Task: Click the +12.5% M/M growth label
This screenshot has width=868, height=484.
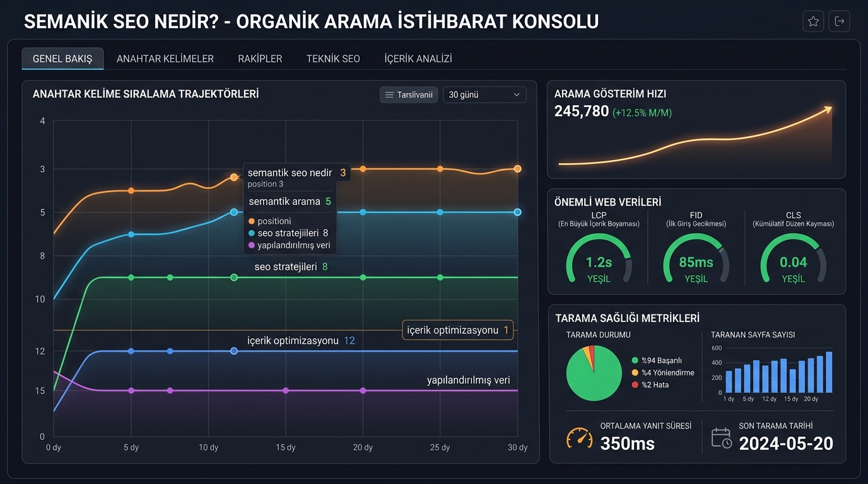Action: coord(642,113)
